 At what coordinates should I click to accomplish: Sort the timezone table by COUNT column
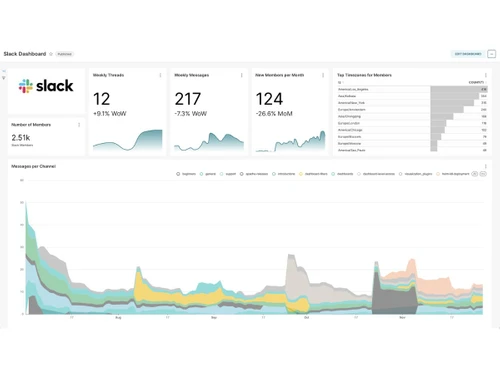(x=477, y=82)
